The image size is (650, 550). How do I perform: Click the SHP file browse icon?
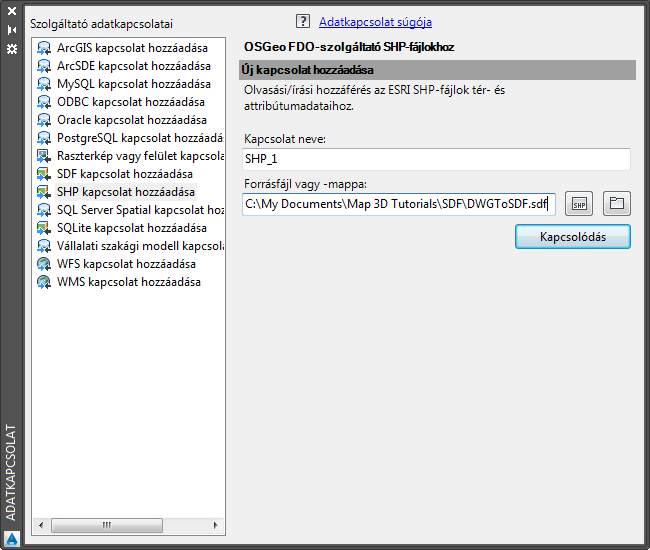(x=579, y=204)
